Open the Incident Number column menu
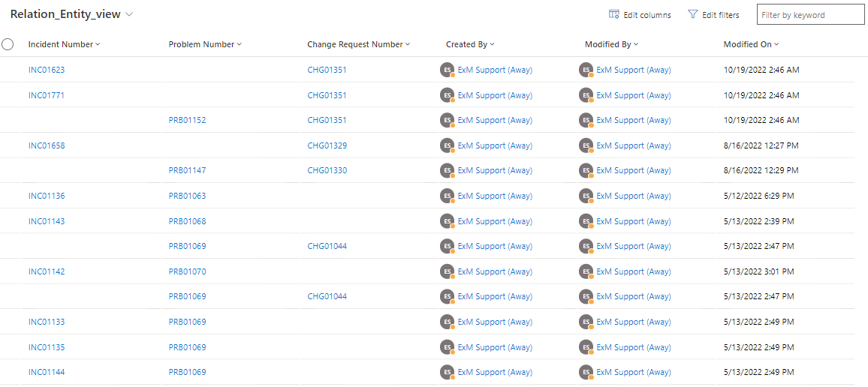The width and height of the screenshot is (868, 387). click(x=65, y=44)
